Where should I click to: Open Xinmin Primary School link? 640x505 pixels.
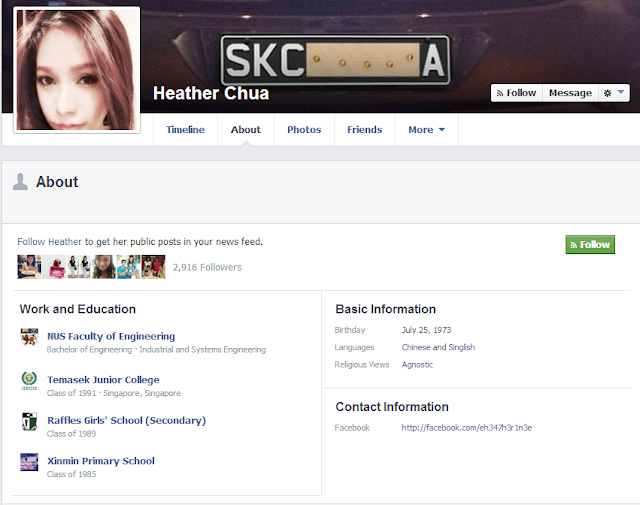point(101,461)
